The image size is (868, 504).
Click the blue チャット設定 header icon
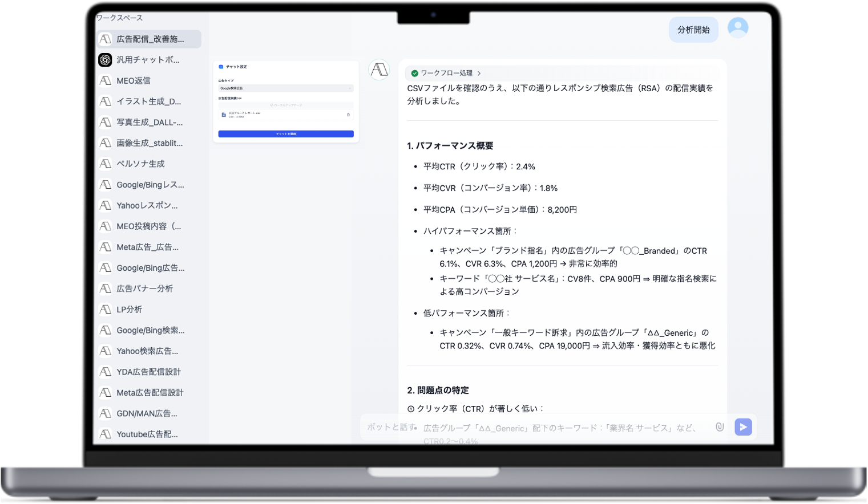pyautogui.click(x=221, y=67)
